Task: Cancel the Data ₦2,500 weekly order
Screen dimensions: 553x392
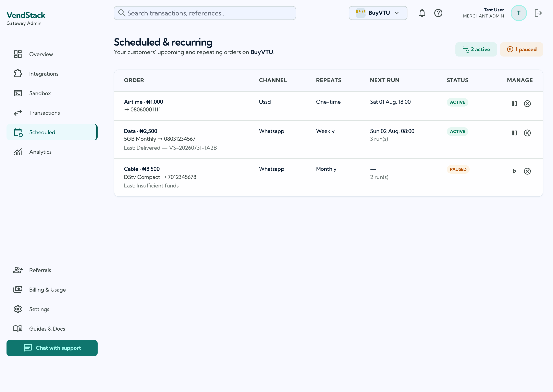Action: [527, 133]
